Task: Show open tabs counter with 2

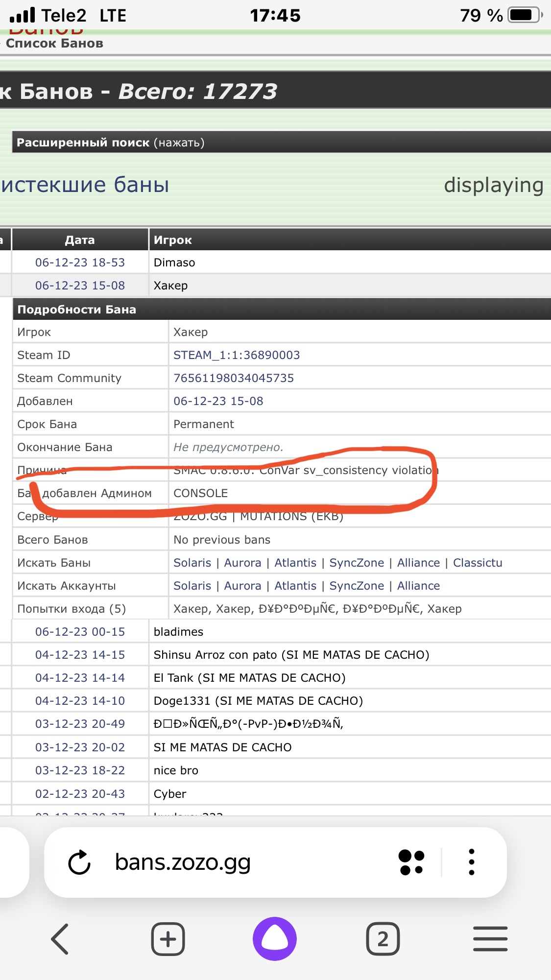Action: 383,939
